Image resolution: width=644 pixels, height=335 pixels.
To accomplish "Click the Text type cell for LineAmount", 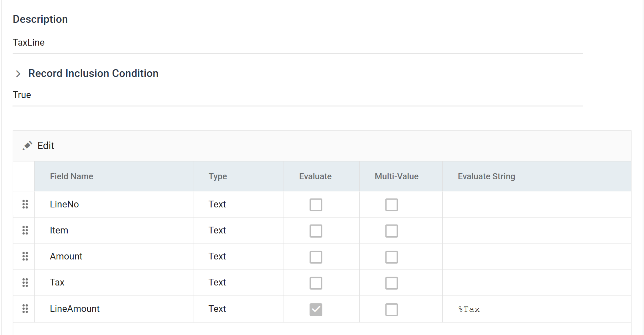I will (x=238, y=309).
